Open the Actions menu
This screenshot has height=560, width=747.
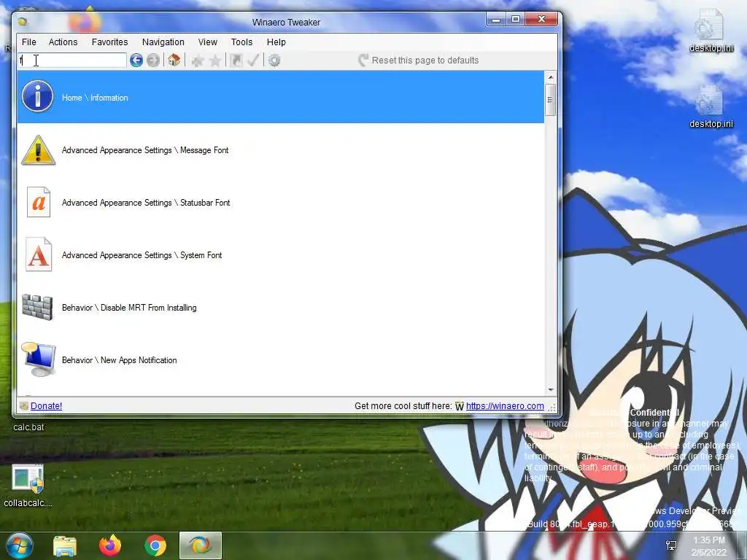click(63, 42)
